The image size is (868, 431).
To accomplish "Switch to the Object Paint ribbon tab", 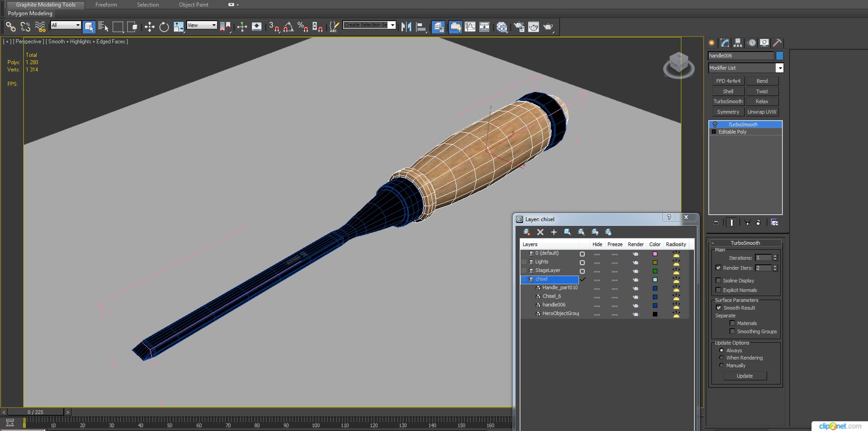I will (x=193, y=5).
